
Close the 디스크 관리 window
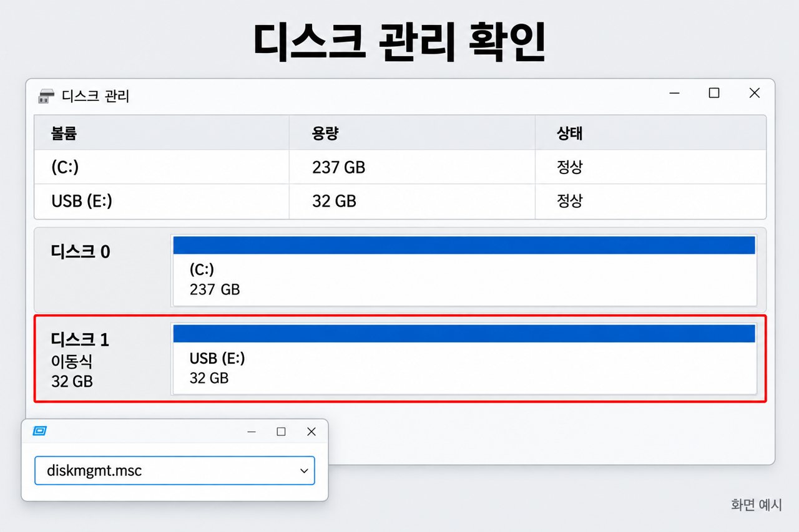click(754, 94)
